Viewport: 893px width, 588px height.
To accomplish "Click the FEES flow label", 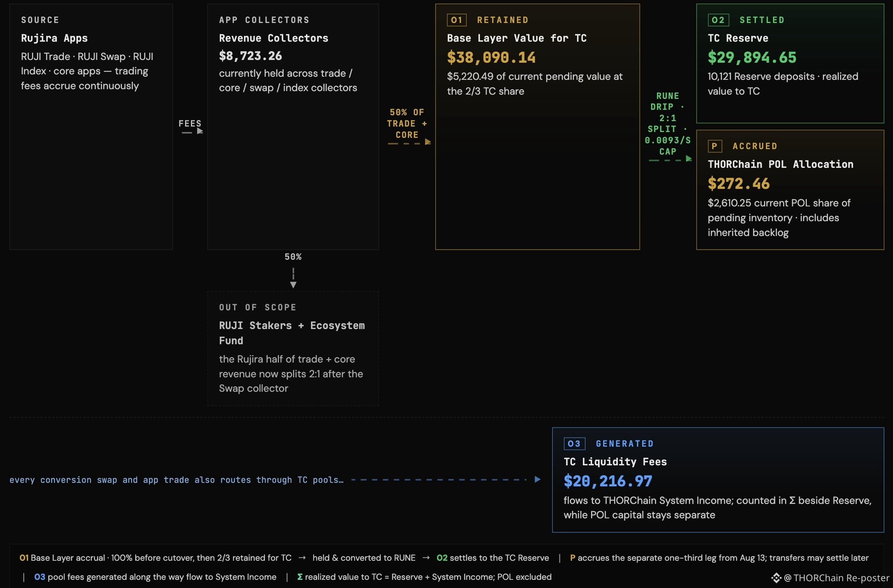I will [190, 123].
